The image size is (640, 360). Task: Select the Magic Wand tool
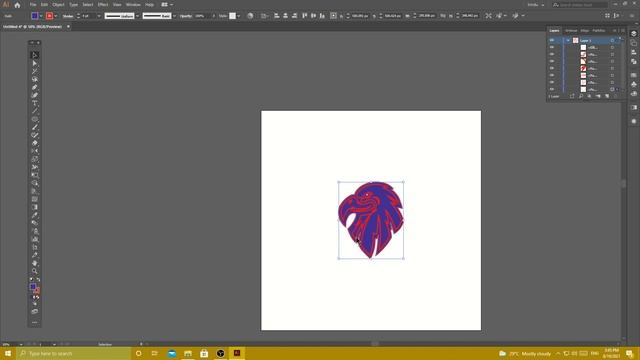click(x=35, y=71)
